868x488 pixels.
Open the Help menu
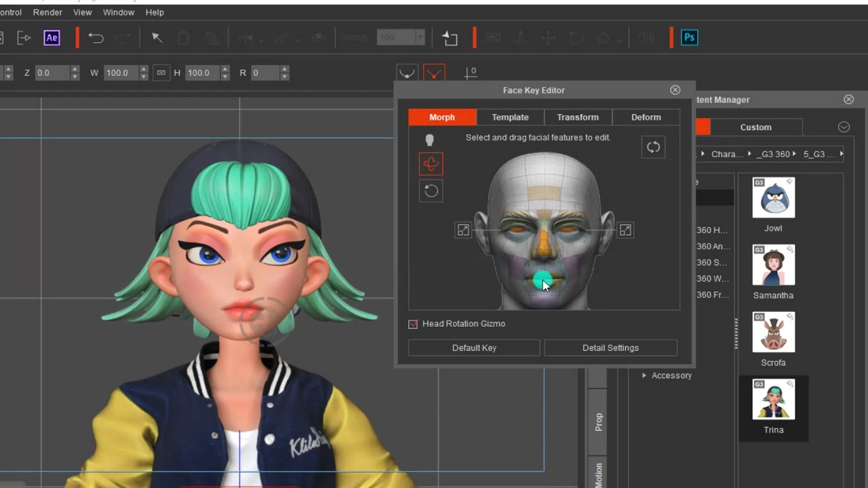click(x=155, y=12)
